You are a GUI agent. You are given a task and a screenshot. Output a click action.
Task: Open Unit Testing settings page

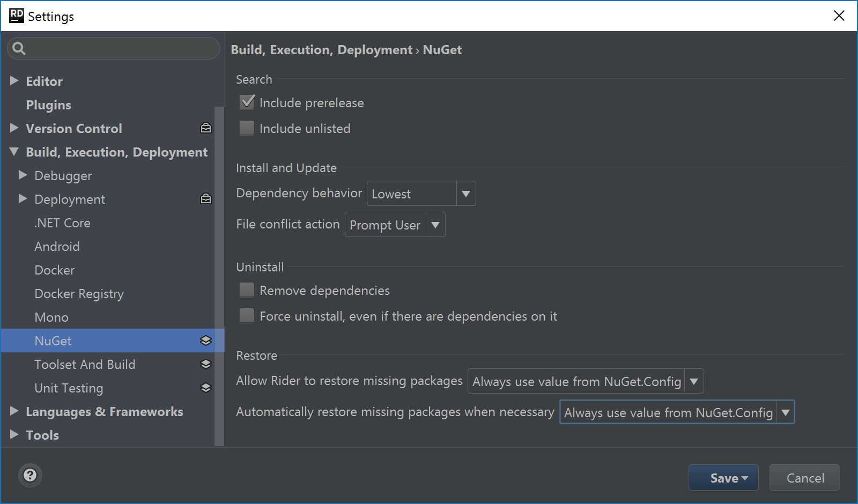[69, 388]
